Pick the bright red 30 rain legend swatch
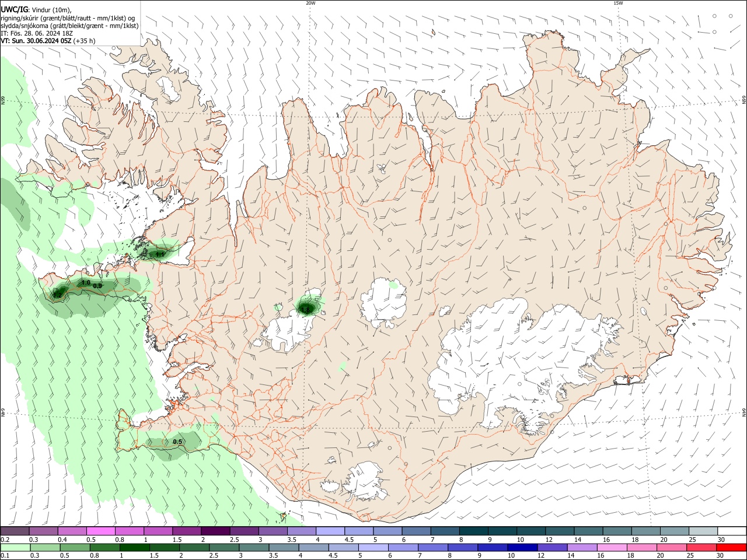Screen dimensions: 747x560 [x=731, y=548]
